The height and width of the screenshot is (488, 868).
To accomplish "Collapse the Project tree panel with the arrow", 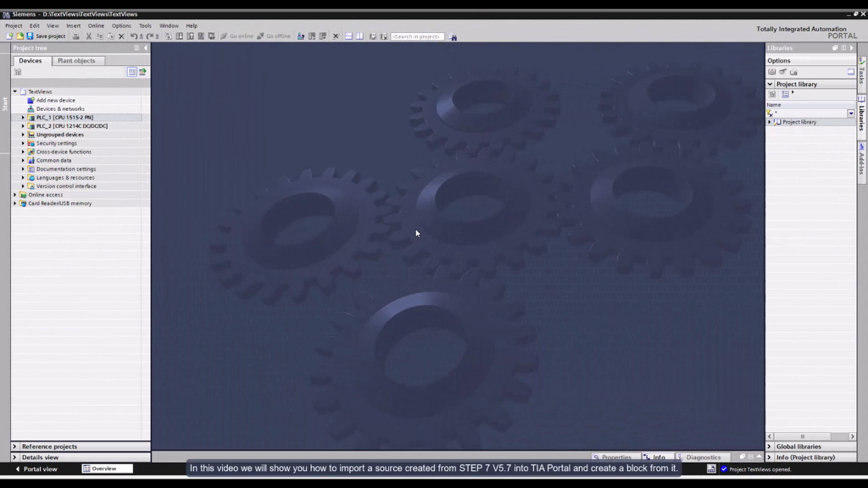I will (145, 48).
